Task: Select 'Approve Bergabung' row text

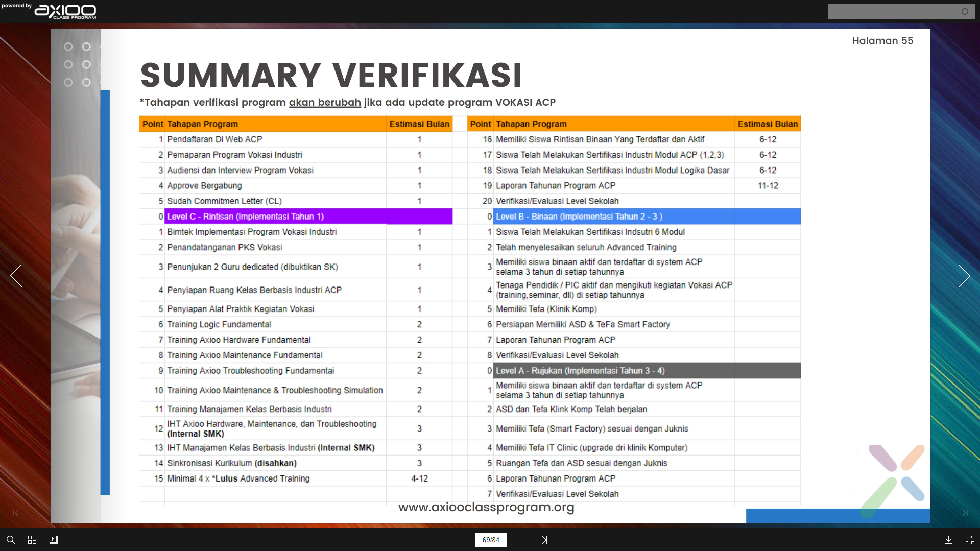Action: [204, 185]
